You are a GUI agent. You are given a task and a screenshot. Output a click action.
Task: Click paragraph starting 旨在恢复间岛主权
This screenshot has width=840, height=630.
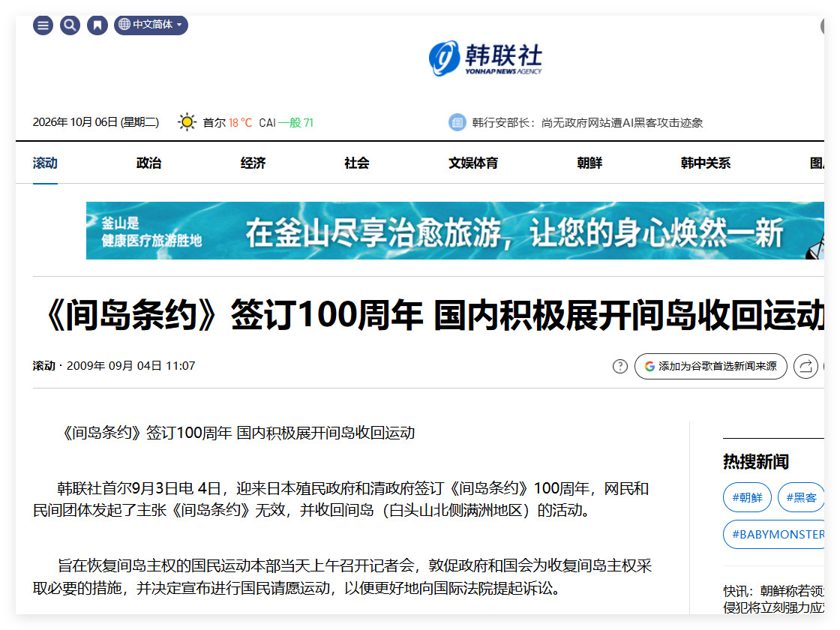click(342, 577)
